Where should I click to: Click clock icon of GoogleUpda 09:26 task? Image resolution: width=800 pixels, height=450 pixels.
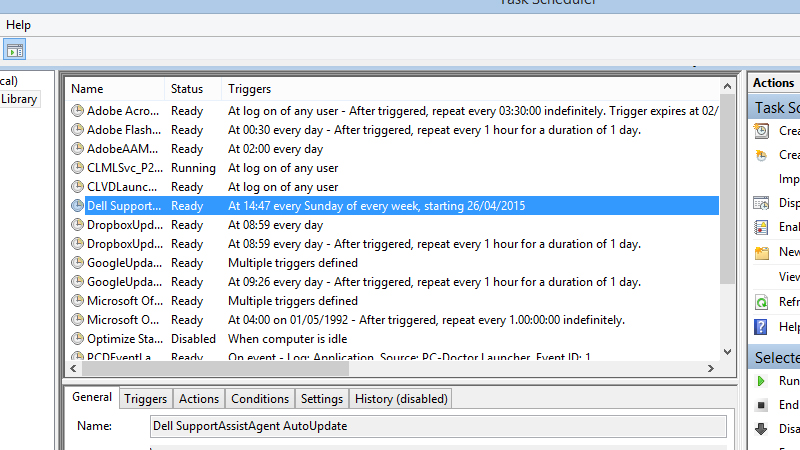(77, 282)
